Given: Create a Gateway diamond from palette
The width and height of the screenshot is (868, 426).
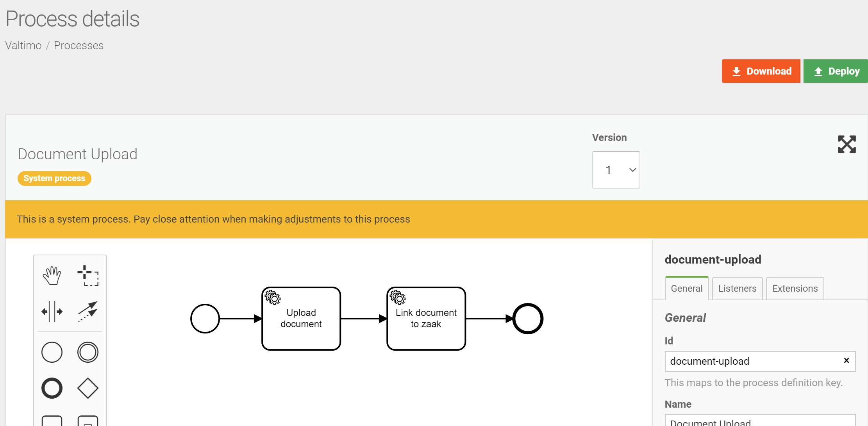Looking at the screenshot, I should (88, 388).
